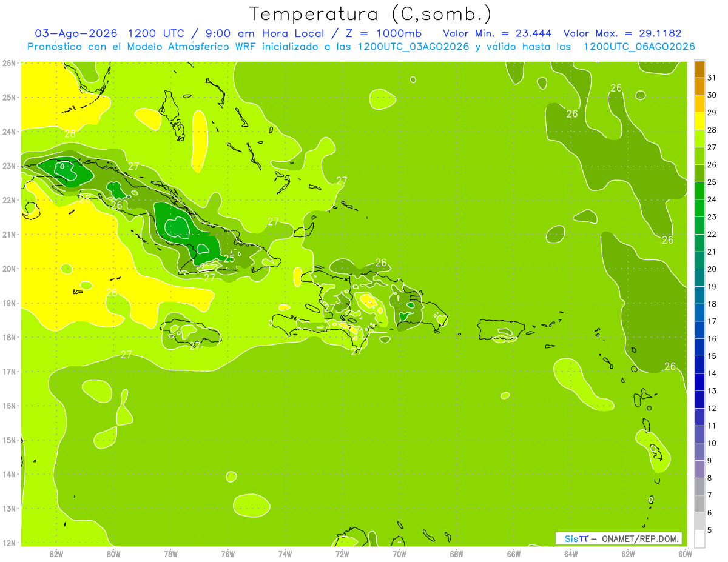The image size is (728, 562).
Task: Click the title "Temperatura (C,somb.)"
Action: [371, 14]
